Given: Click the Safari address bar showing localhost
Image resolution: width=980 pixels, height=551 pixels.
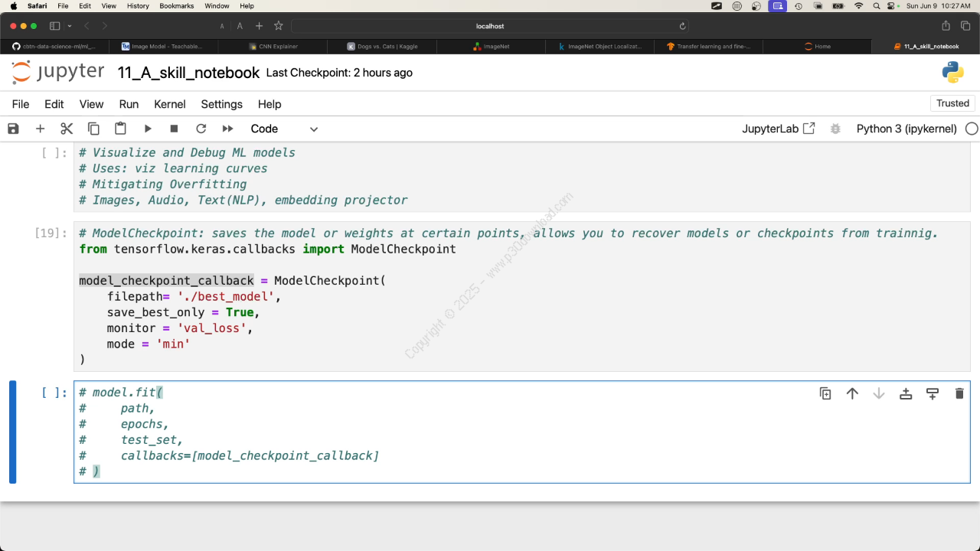Looking at the screenshot, I should tap(490, 26).
